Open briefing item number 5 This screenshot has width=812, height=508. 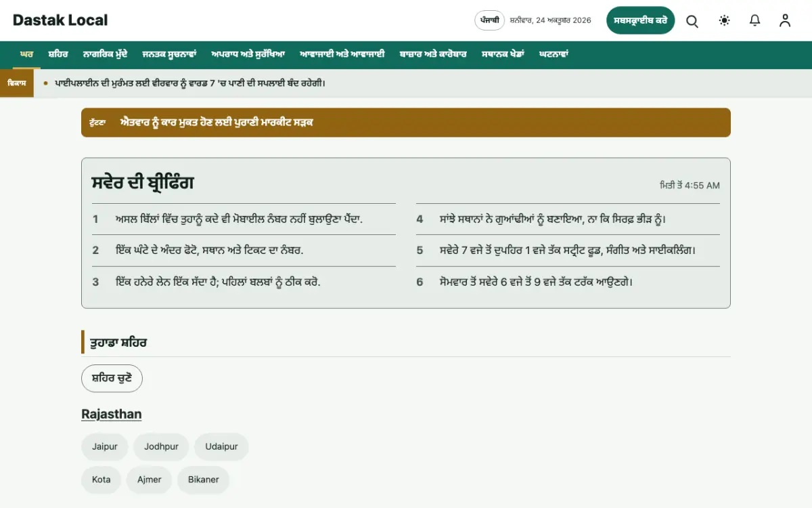click(568, 251)
